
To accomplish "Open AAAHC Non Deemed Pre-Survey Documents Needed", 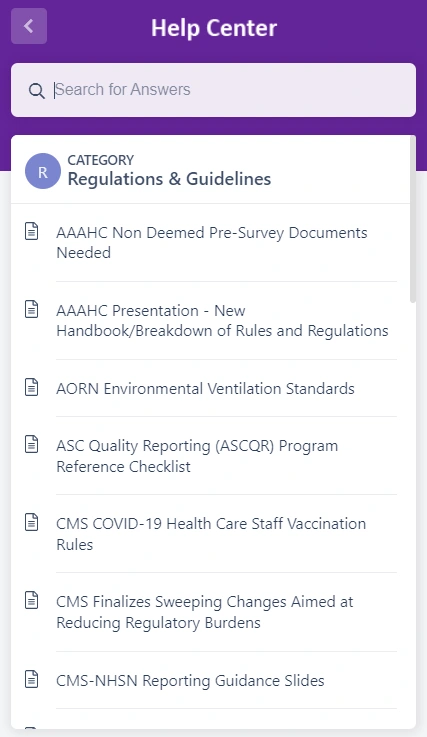I will coord(212,243).
